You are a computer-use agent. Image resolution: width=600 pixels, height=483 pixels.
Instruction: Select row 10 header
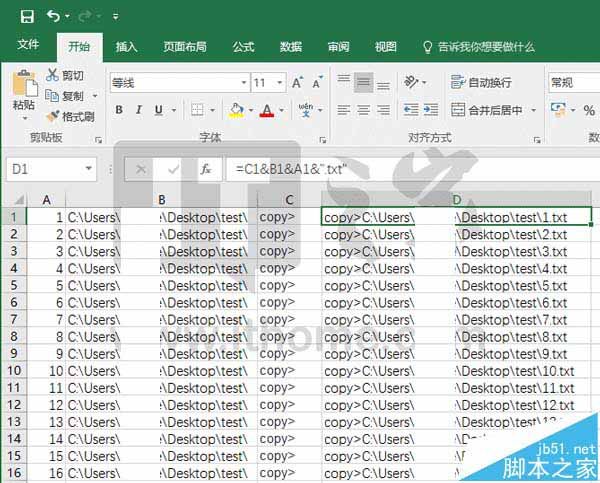(x=14, y=371)
